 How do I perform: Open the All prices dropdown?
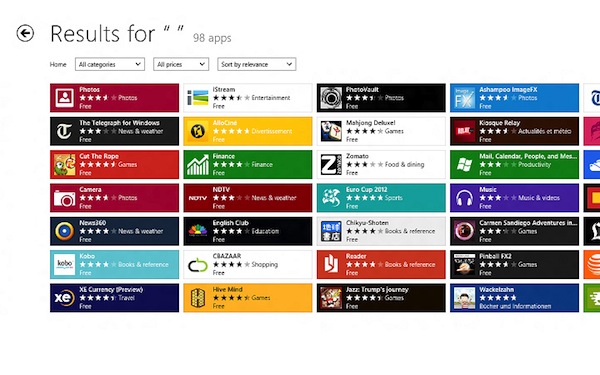(x=181, y=64)
